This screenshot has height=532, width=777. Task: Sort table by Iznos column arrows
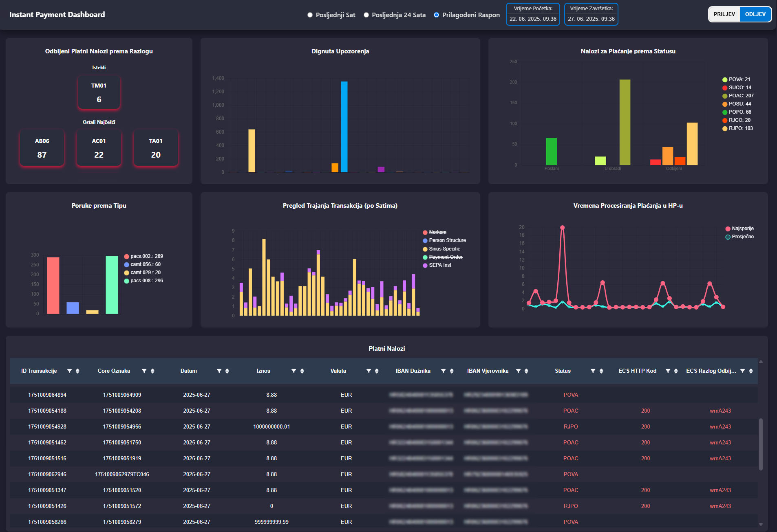(302, 371)
